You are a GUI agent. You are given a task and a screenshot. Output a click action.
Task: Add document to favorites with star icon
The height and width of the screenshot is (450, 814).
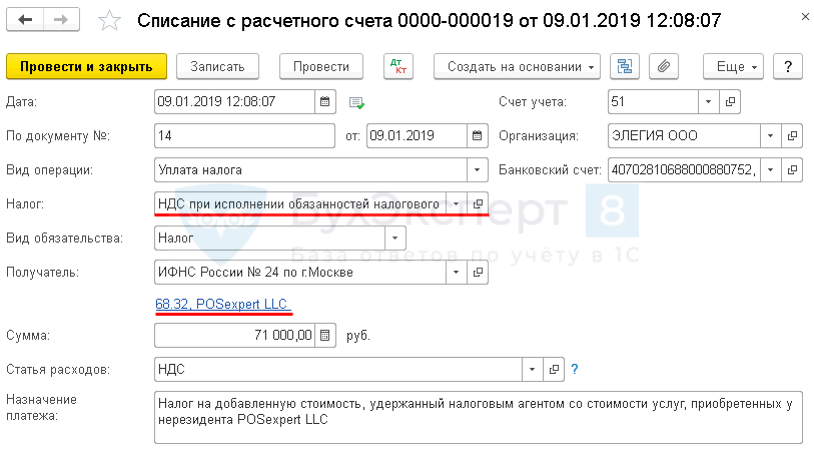(110, 21)
